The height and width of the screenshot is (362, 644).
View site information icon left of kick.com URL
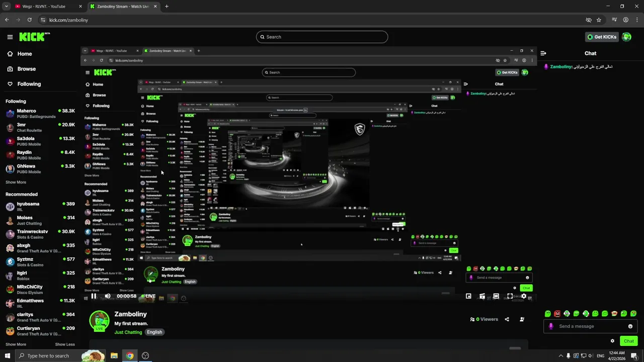click(x=43, y=20)
